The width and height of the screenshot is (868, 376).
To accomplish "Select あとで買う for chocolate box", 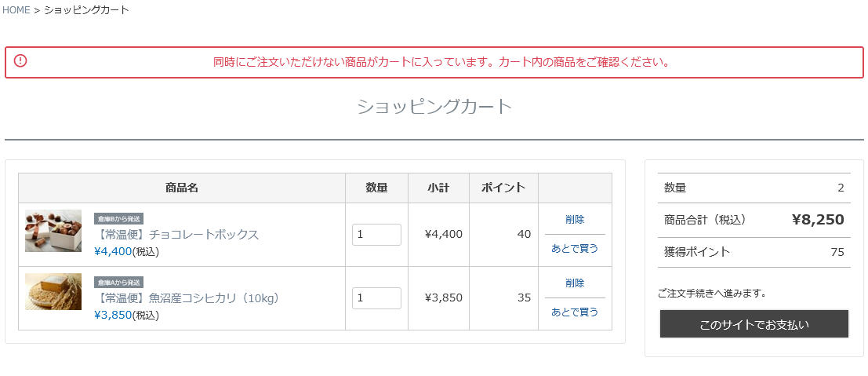I will 575,249.
